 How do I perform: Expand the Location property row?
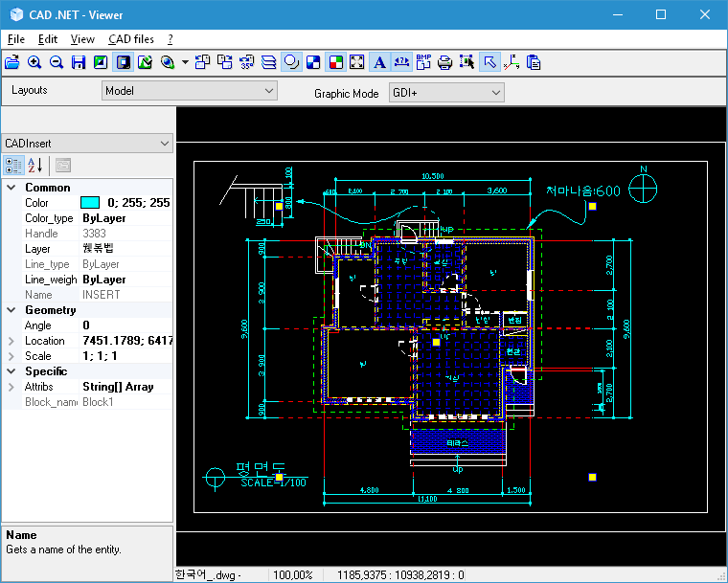pyautogui.click(x=11, y=341)
